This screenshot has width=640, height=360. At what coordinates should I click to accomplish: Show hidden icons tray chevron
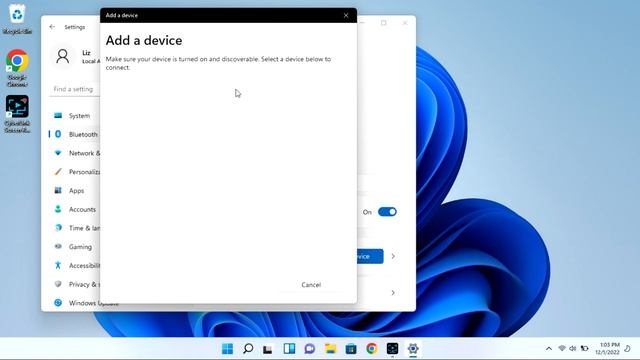pyautogui.click(x=549, y=349)
